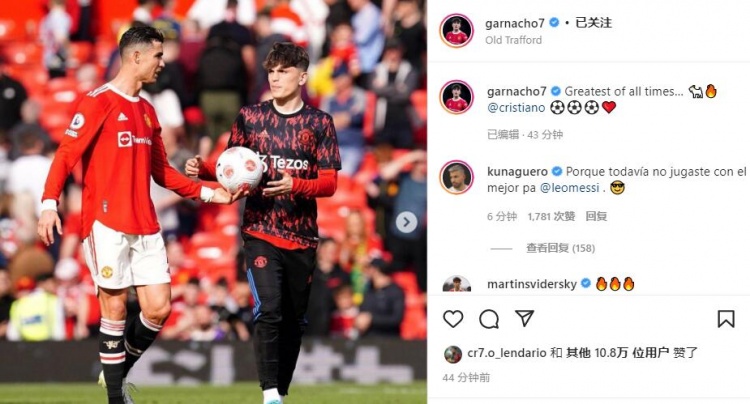Screen dimensions: 750x404
Task: Save post with the bookmark icon
Action: [x=726, y=319]
